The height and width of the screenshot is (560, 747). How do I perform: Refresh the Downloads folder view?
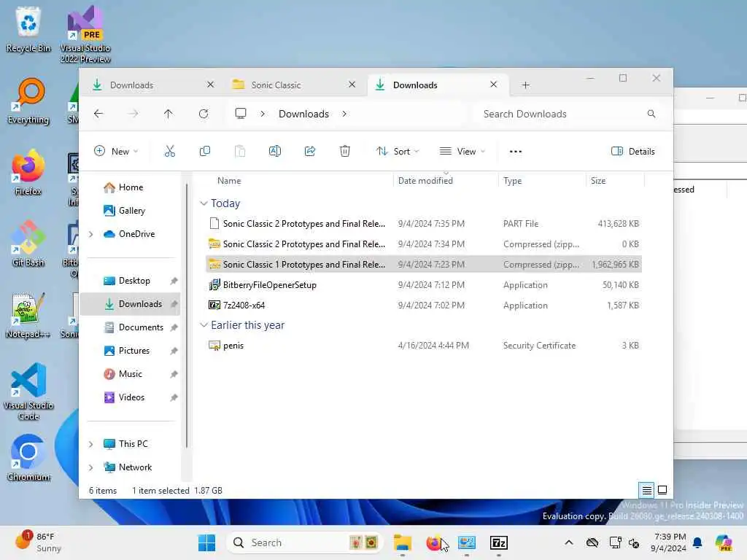(204, 114)
